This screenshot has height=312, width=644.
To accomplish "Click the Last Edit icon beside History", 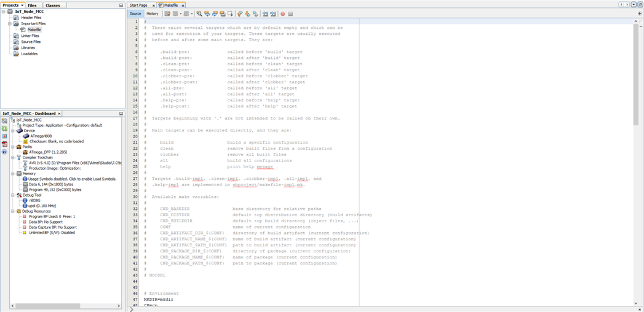I will pos(167,14).
